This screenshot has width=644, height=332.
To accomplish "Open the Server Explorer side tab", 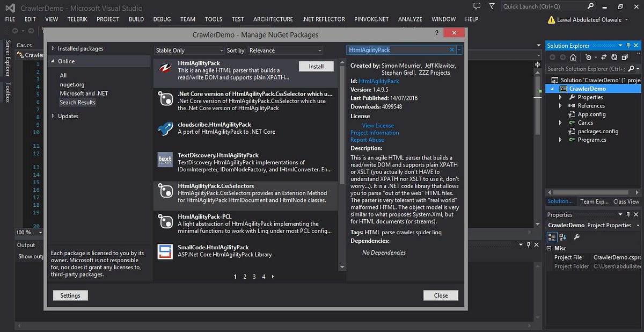I will coord(8,59).
